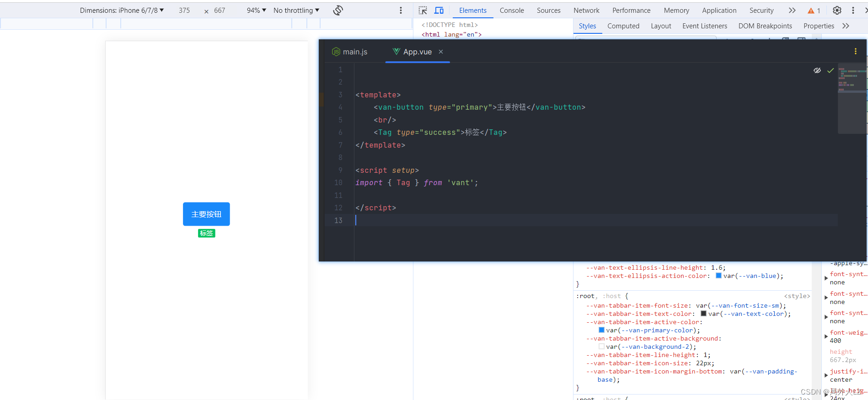Screen dimensions: 868x400
Task: Show more DevTools panel tabs
Action: tap(792, 10)
